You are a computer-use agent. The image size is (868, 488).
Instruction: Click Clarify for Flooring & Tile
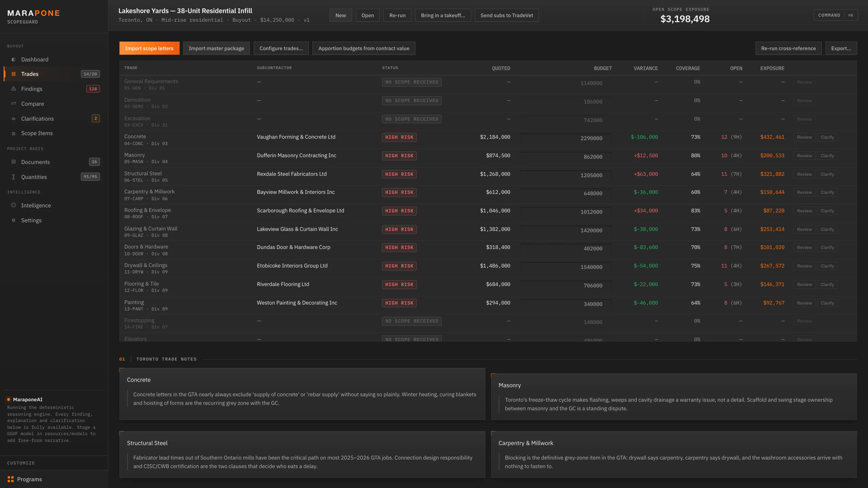(x=827, y=284)
